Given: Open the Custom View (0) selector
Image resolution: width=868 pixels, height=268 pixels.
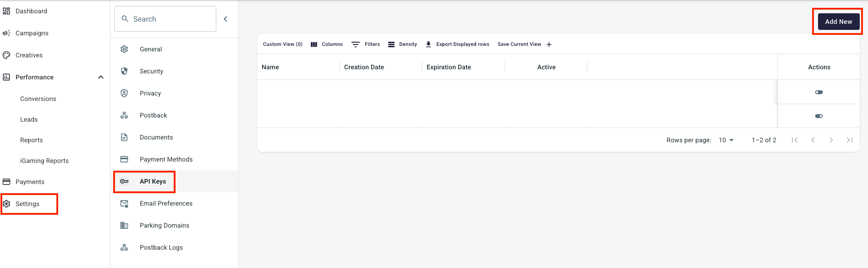Looking at the screenshot, I should pos(283,45).
